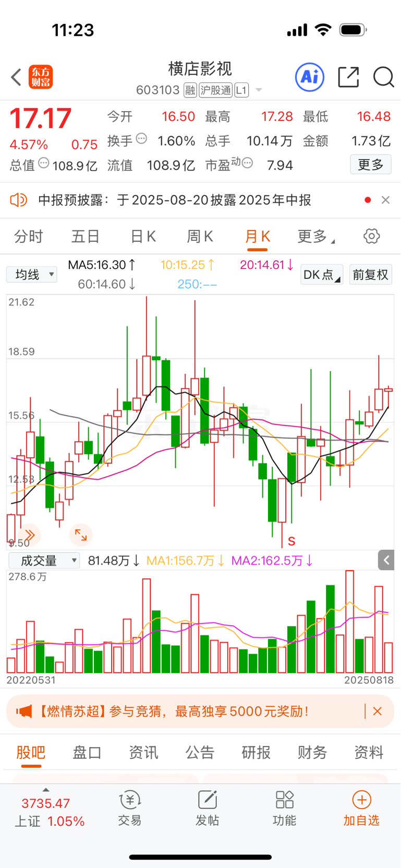
Task: Open the 更多 chart period dropdown
Action: [x=316, y=237]
